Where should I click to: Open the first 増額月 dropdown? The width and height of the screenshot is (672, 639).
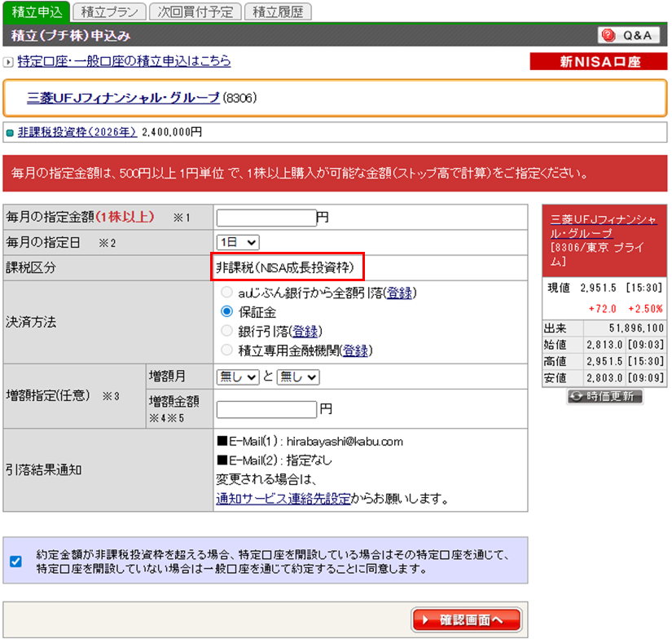238,377
